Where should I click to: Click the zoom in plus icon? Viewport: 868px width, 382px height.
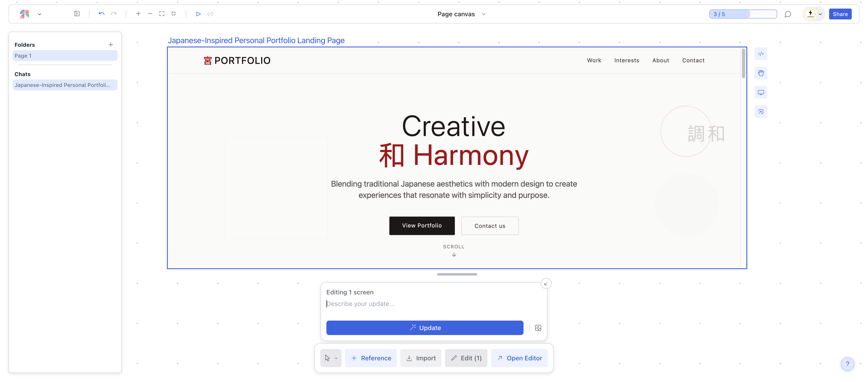coord(138,14)
